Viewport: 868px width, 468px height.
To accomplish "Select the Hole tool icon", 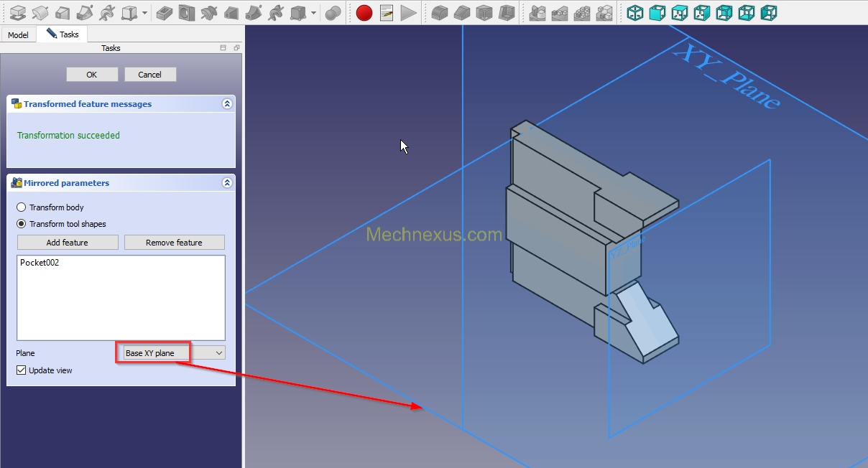I will pyautogui.click(x=187, y=12).
